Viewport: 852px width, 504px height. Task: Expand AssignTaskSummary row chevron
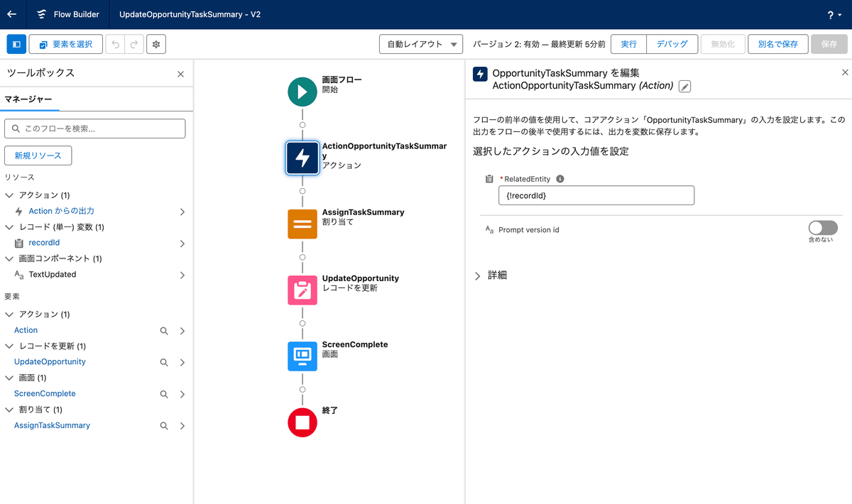pos(182,426)
